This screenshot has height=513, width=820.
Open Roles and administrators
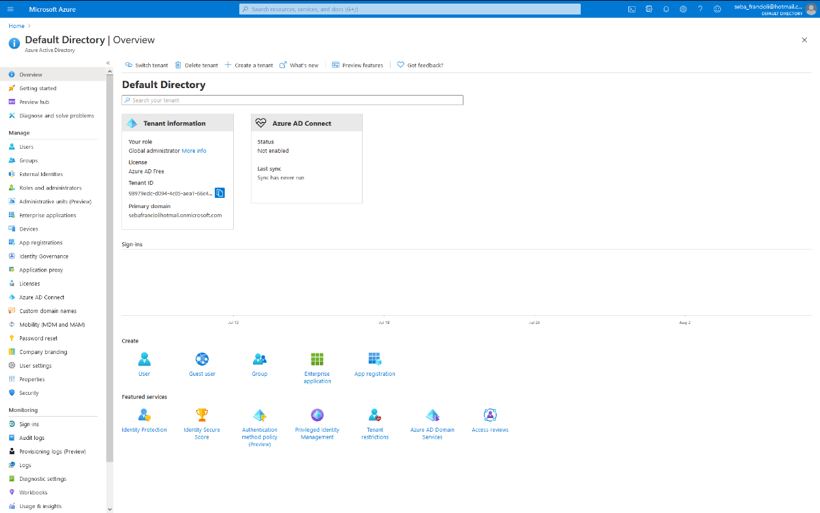pyautogui.click(x=52, y=188)
